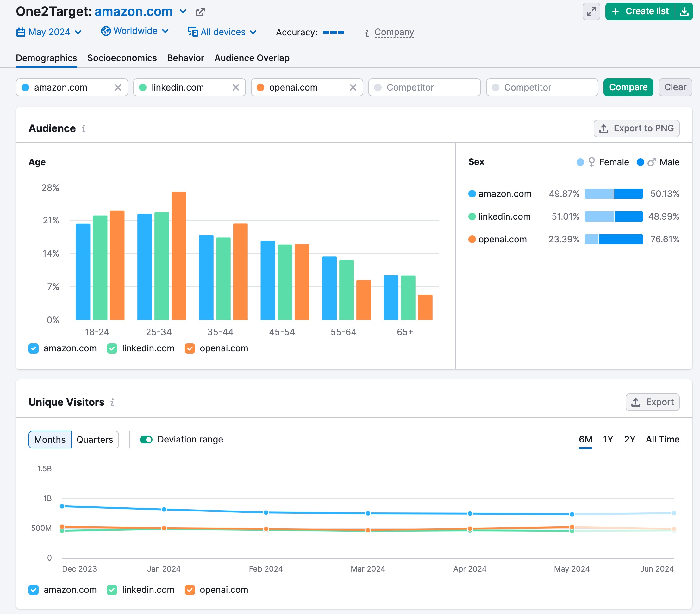Uncheck openai.com in Unique Visitors legend

190,590
